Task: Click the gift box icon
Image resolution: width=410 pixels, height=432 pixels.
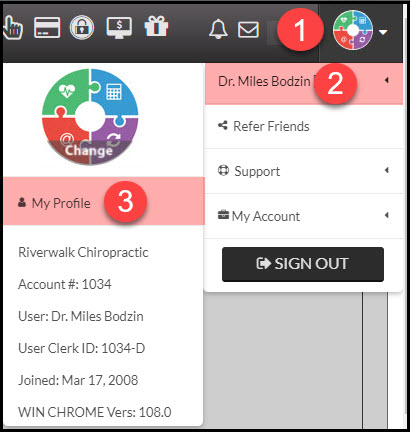Action: [x=156, y=26]
